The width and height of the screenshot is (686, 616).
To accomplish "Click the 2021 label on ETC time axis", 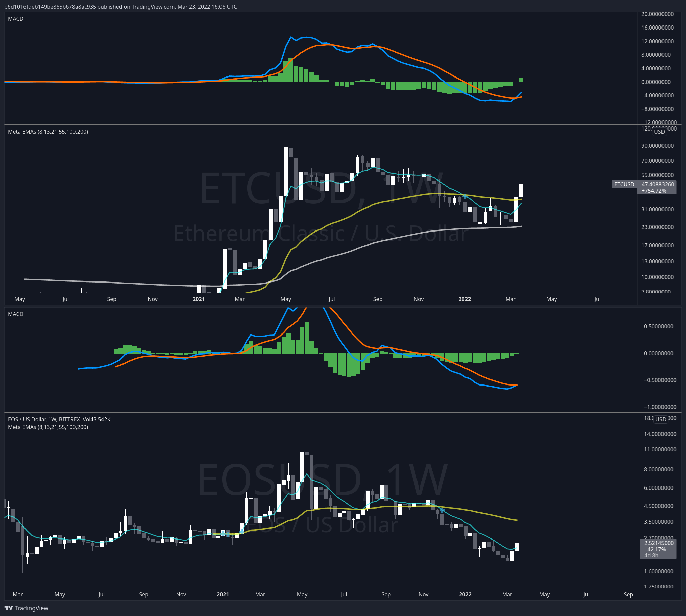I will click(198, 299).
